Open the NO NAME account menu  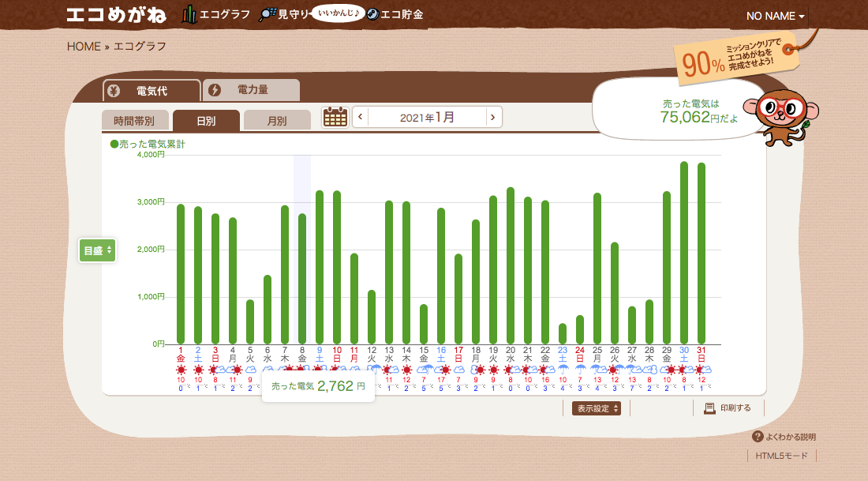coord(776,17)
